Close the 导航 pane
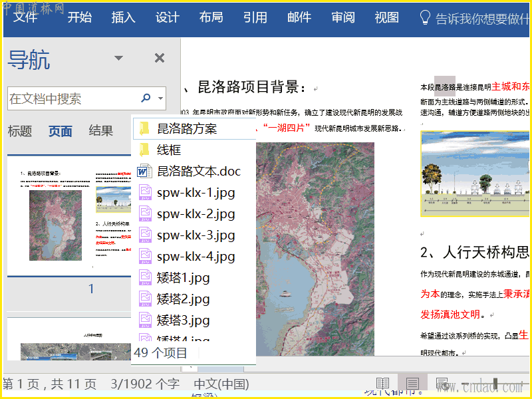This screenshot has height=399, width=532. point(160,58)
